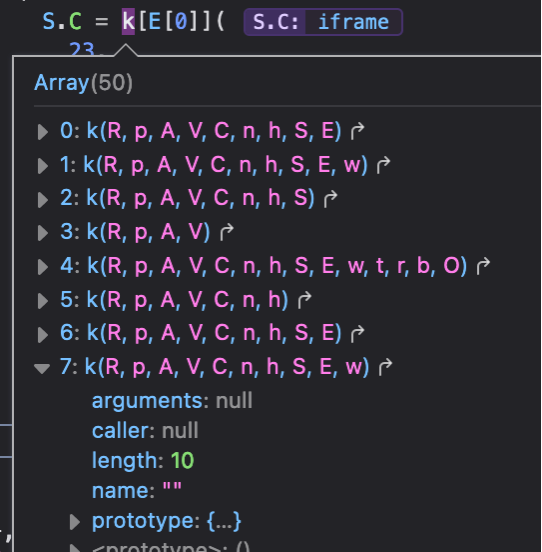Select the length: 10 property
Screen dimensions: 542x552
click(143, 461)
